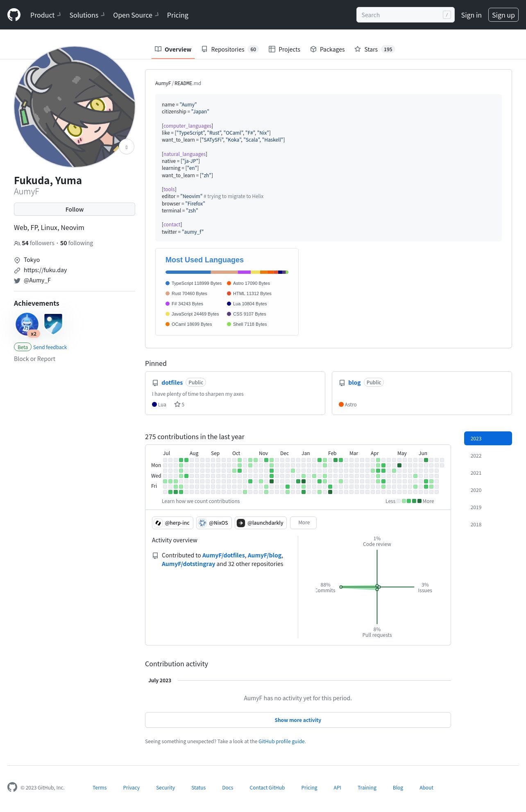Viewport: 526px width, 812px height.
Task: Open the @herp-inc organization link
Action: 172,523
